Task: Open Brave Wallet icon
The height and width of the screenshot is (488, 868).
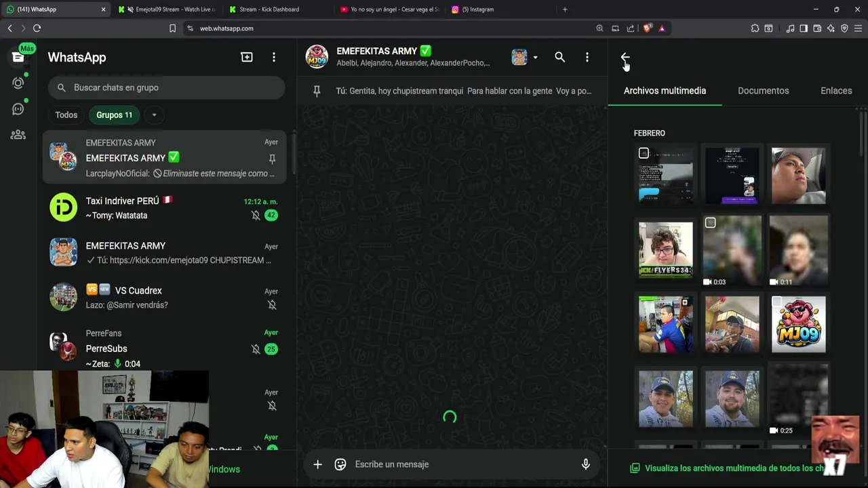Action: (x=817, y=28)
